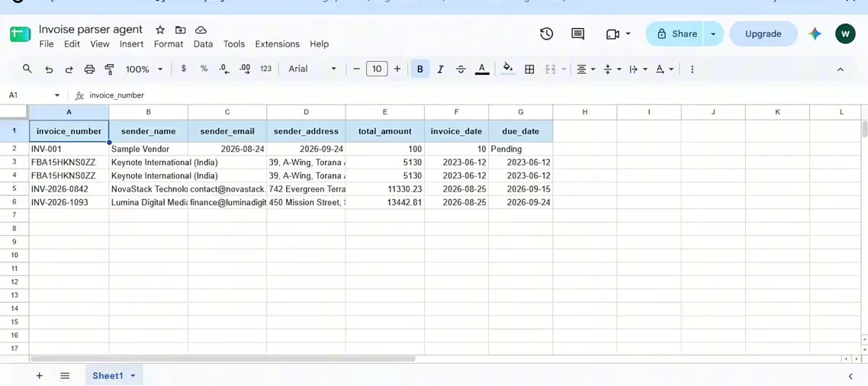The image size is (868, 386).
Task: Open the Insert menu
Action: 132,43
